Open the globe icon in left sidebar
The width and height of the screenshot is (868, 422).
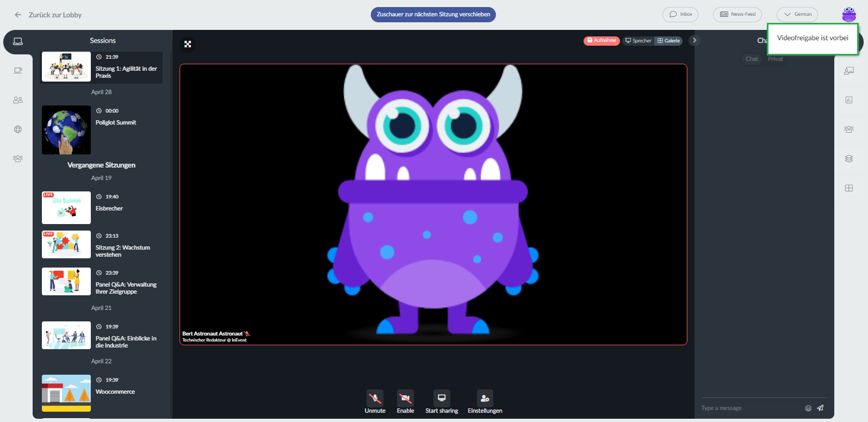coord(18,129)
